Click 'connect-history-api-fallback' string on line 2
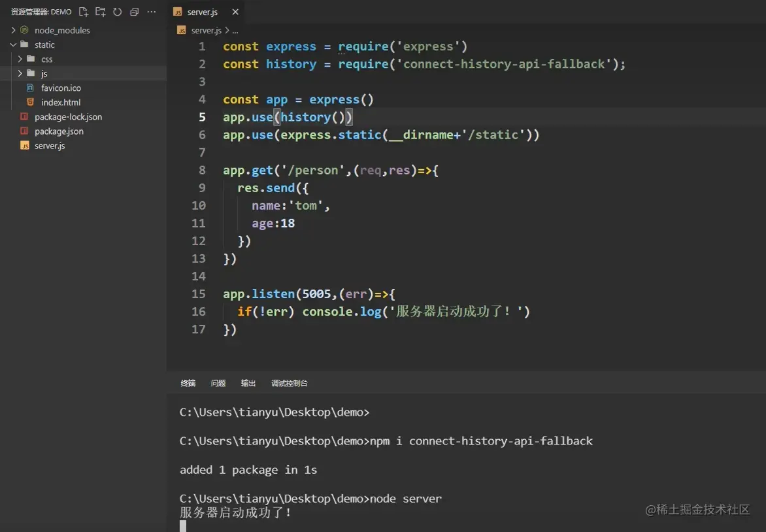766x532 pixels. point(504,64)
